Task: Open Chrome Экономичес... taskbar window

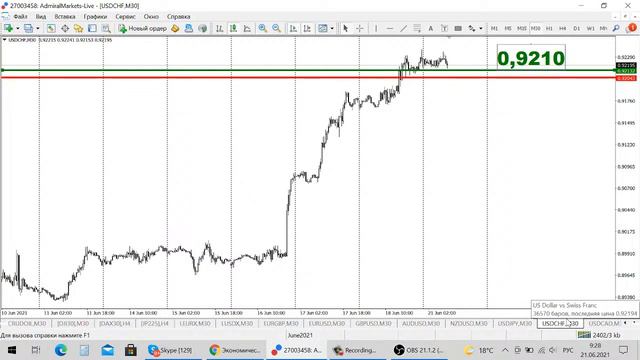Action: [x=235, y=350]
